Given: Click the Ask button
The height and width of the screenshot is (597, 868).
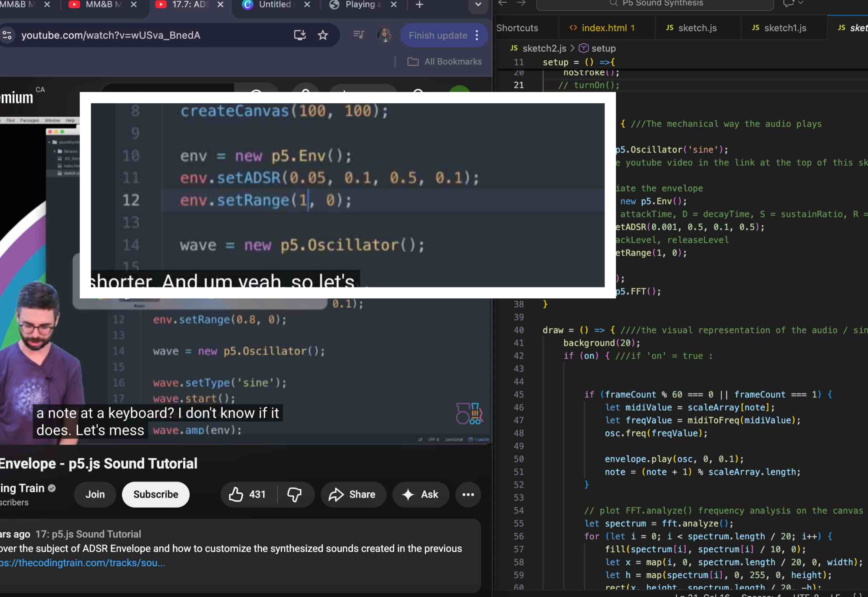Looking at the screenshot, I should [421, 494].
